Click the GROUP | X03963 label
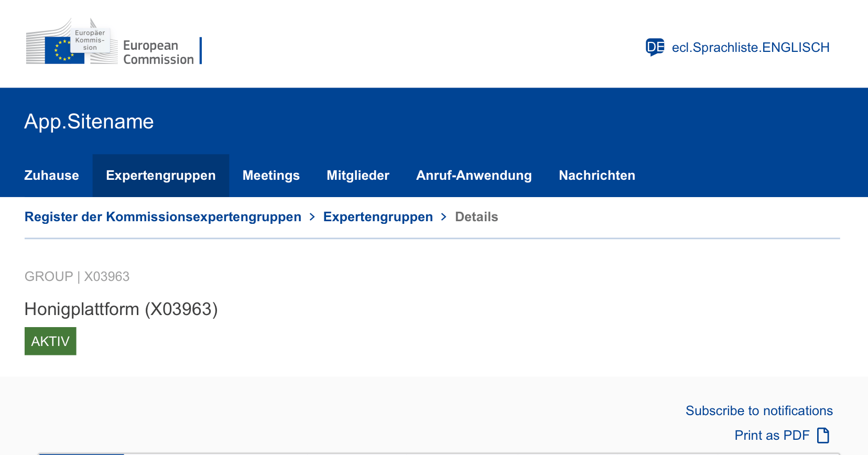Screen dimensions: 868x455 click(x=77, y=276)
